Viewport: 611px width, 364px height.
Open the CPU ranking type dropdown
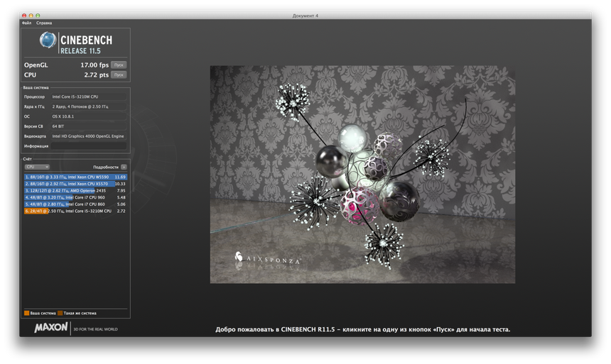coord(37,167)
